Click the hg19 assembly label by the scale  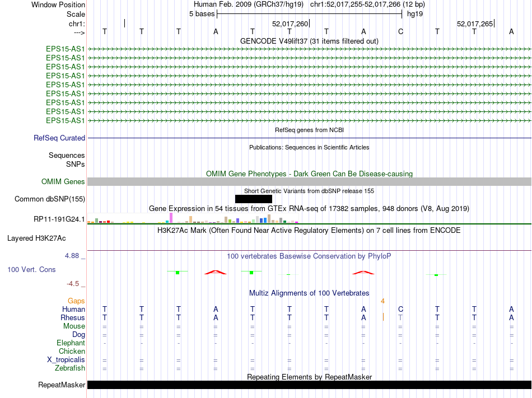tap(415, 14)
